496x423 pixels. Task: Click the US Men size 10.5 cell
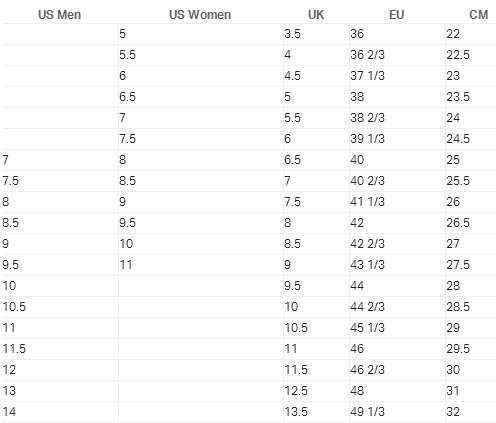tap(60, 307)
